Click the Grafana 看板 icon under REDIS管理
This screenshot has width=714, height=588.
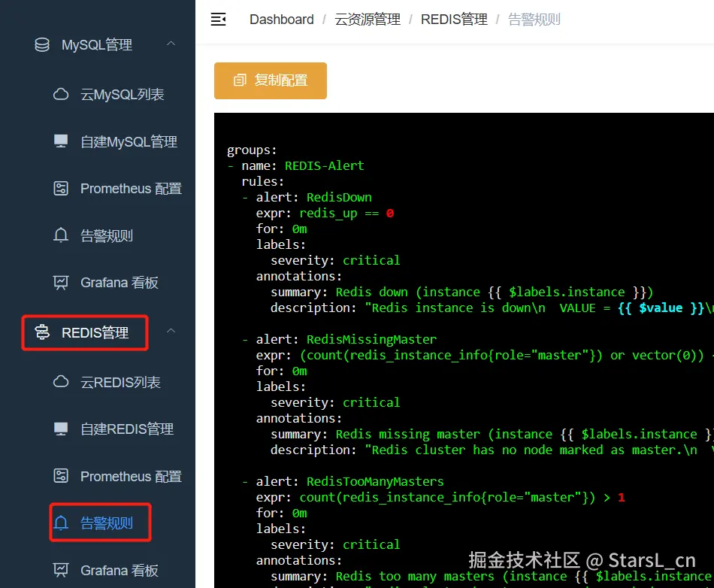coord(61,570)
